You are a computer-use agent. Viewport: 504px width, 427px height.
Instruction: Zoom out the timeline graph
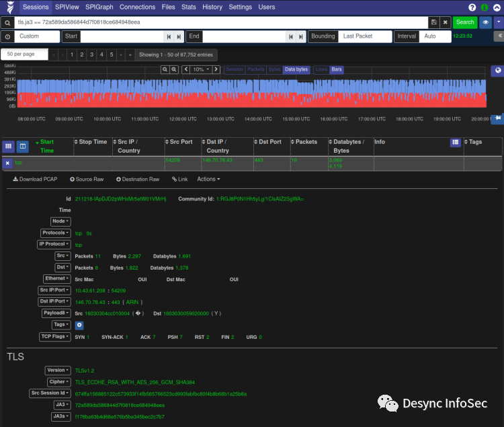pos(165,69)
